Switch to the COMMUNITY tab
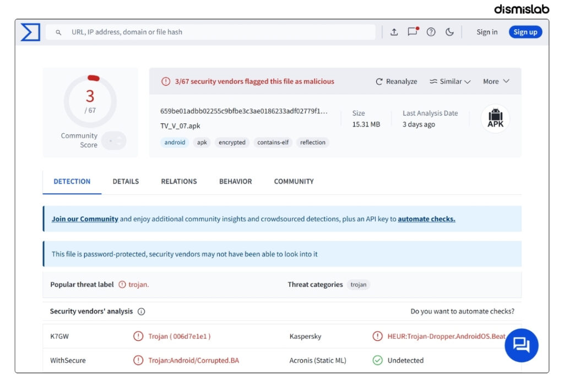 (294, 182)
